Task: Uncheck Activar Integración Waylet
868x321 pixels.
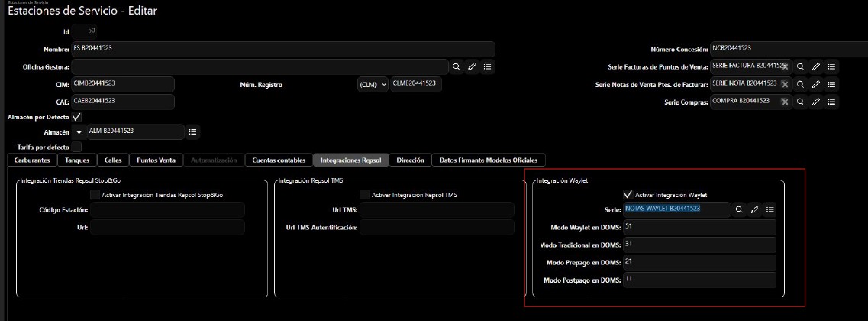Action: point(628,195)
